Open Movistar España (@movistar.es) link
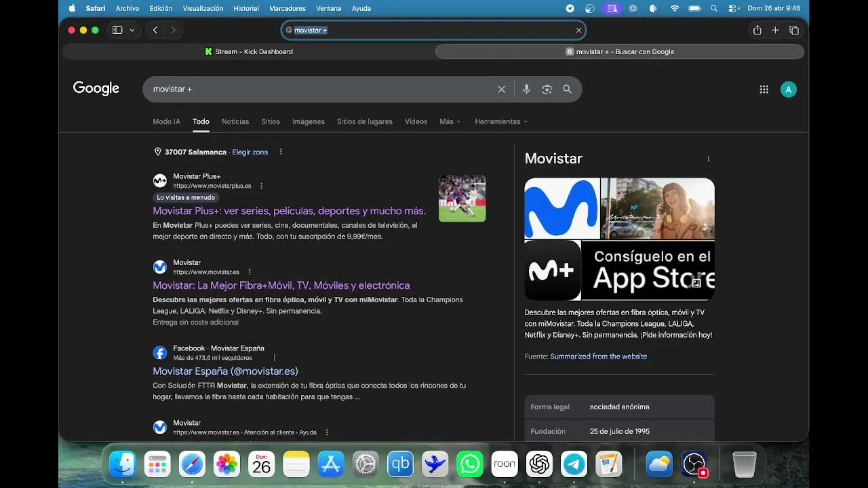 click(x=225, y=371)
